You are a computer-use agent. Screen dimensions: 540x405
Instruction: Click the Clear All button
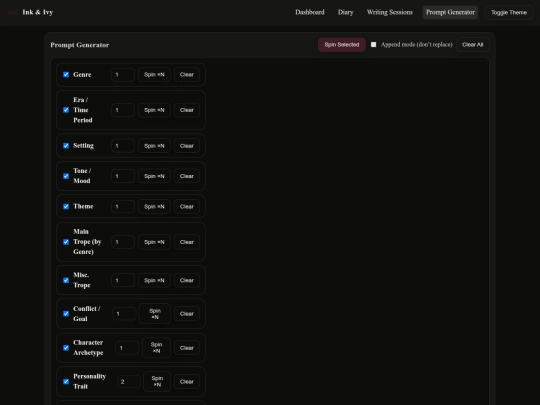[x=472, y=45]
